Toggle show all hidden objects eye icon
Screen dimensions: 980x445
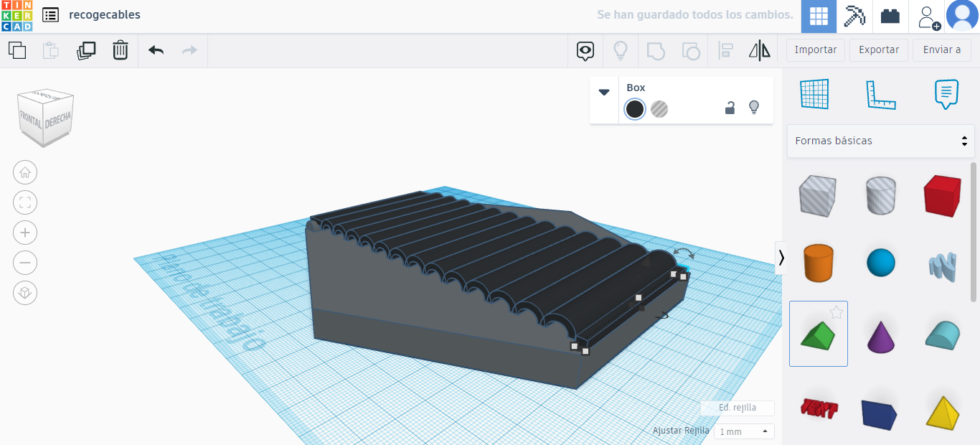(x=585, y=50)
